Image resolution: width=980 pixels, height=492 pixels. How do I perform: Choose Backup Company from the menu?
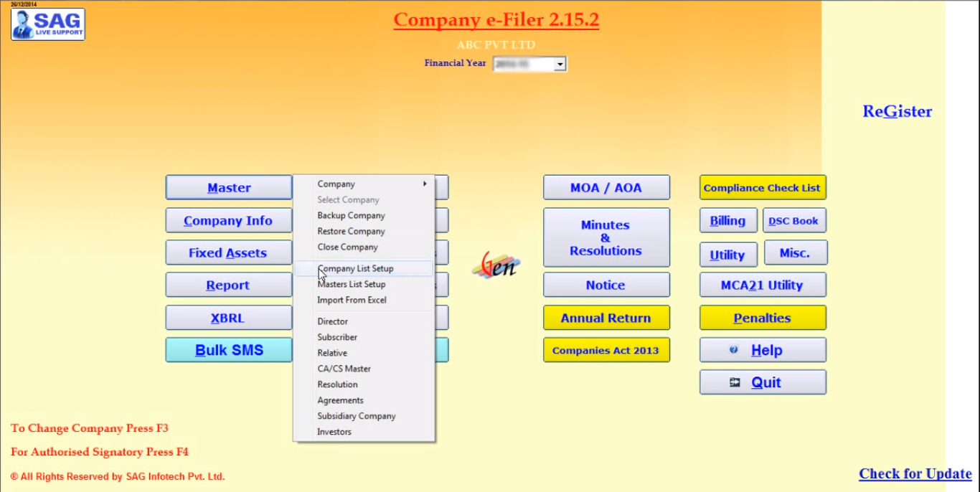point(351,216)
